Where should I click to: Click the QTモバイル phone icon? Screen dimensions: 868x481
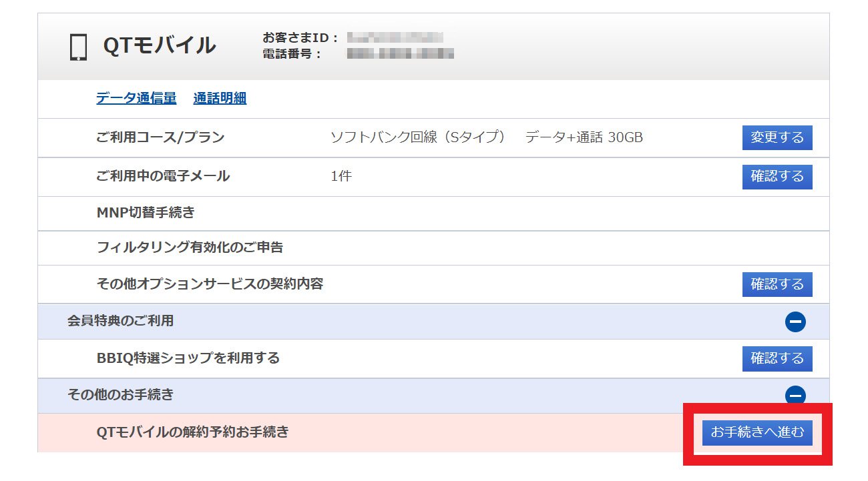78,47
